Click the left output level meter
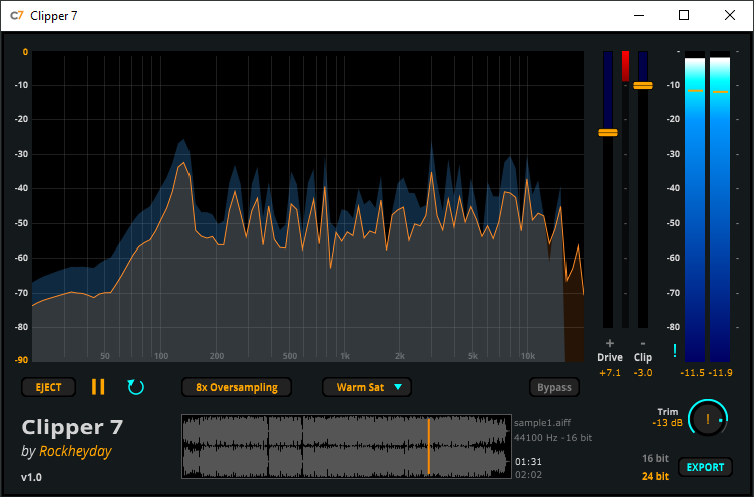This screenshot has height=497, width=754. tap(695, 207)
